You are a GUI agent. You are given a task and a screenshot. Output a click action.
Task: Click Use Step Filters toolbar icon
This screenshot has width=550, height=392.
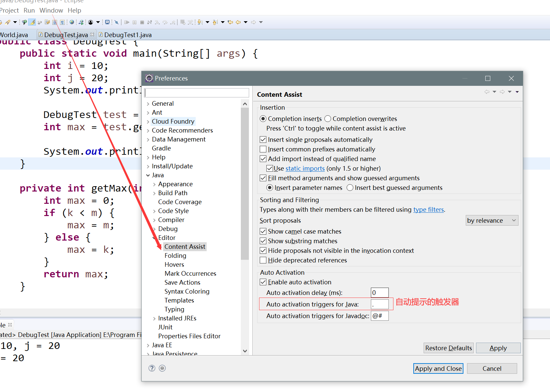click(x=190, y=22)
